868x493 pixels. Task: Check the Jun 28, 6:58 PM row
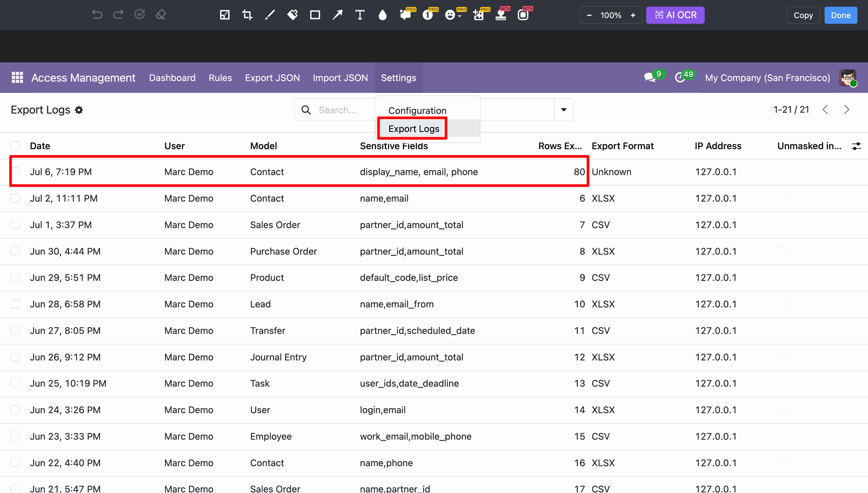[x=15, y=304]
